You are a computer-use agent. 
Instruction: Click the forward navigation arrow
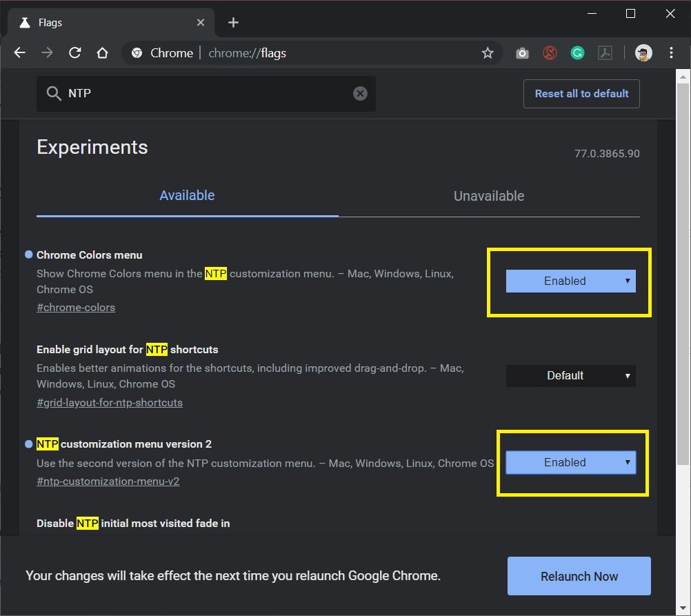tap(47, 53)
